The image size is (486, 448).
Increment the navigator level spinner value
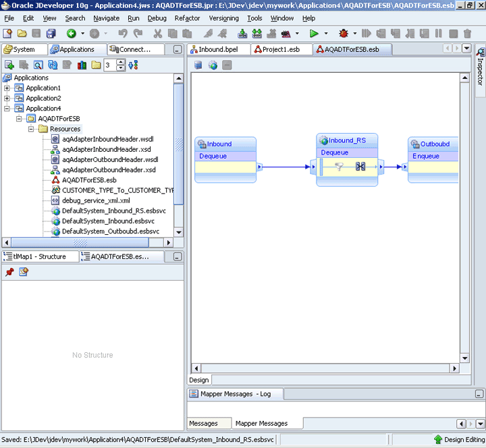point(121,62)
